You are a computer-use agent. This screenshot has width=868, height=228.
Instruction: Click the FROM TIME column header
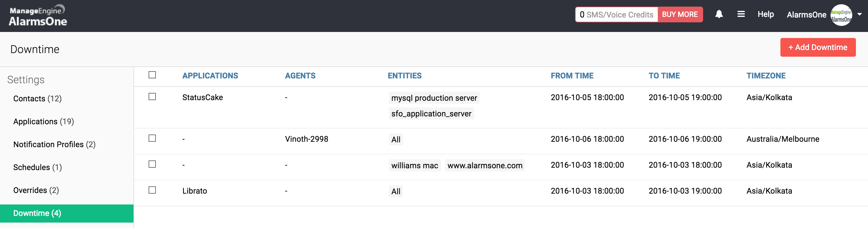572,76
